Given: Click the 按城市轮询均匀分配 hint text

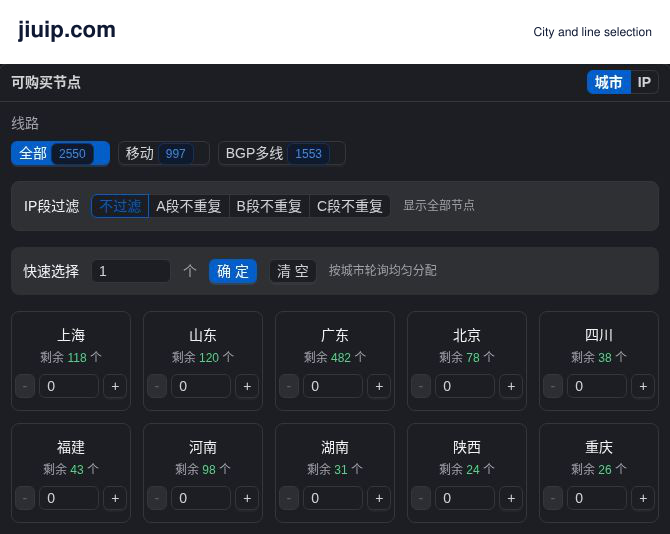Looking at the screenshot, I should 383,270.
